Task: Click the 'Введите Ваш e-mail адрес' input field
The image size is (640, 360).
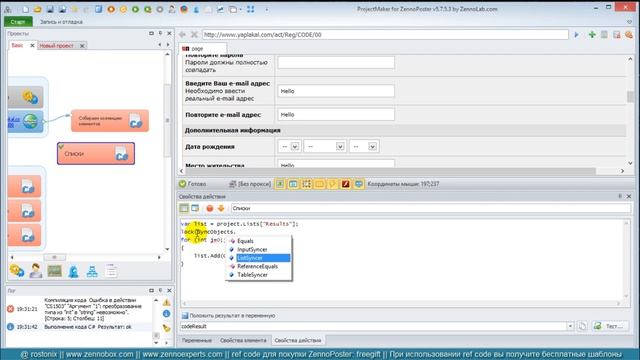Action: 336,91
